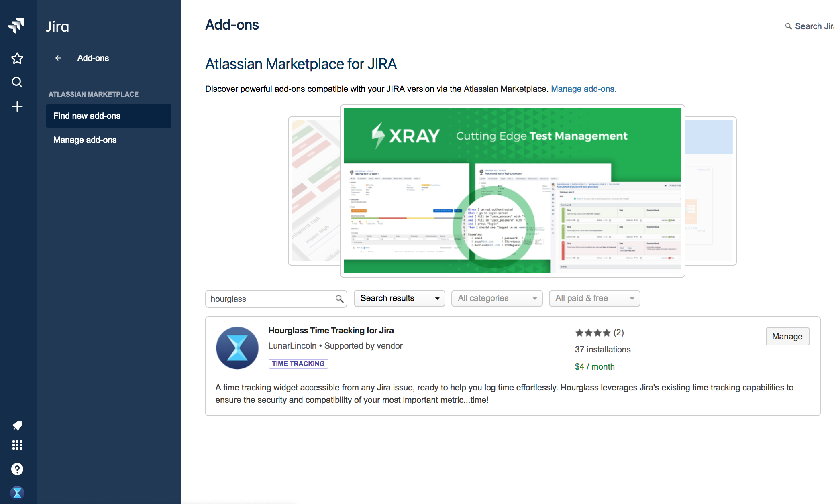Viewport: 834px width, 504px height.
Task: Expand the All categories dropdown
Action: (497, 299)
